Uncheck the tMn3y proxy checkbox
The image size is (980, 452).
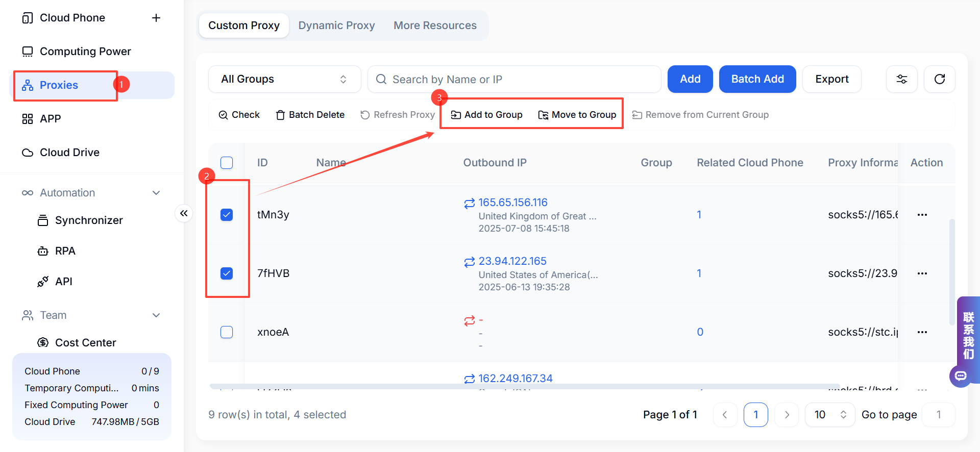(x=227, y=215)
